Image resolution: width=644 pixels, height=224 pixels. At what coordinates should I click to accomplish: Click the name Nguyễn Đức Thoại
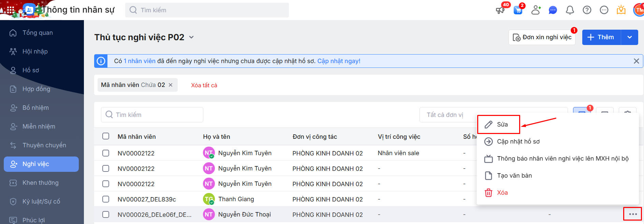(245, 214)
